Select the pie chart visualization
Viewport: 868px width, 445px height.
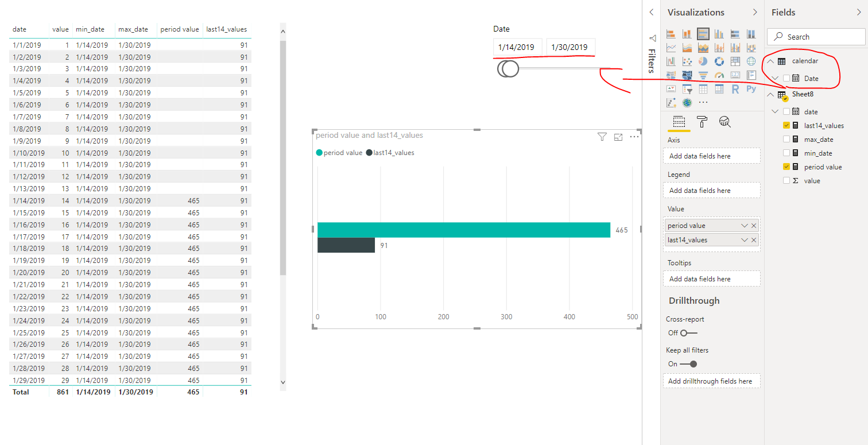tap(703, 61)
